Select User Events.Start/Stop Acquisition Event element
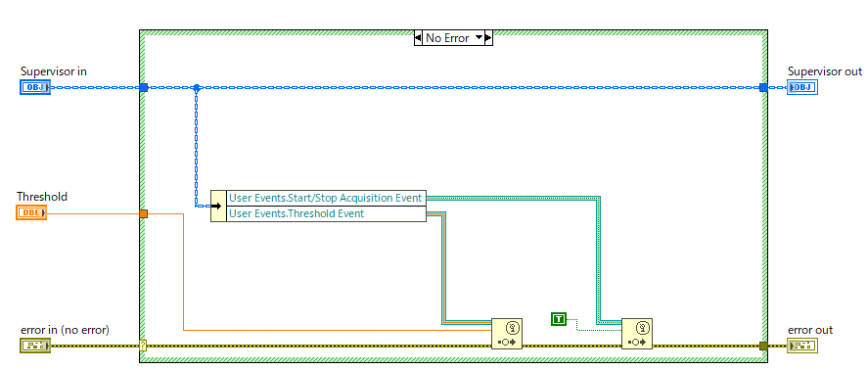The image size is (868, 370). [x=327, y=198]
